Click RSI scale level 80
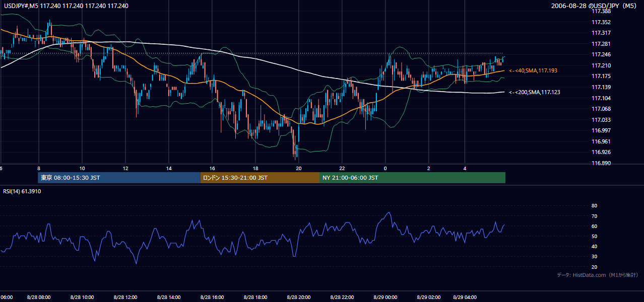This screenshot has width=644, height=302. 594,206
